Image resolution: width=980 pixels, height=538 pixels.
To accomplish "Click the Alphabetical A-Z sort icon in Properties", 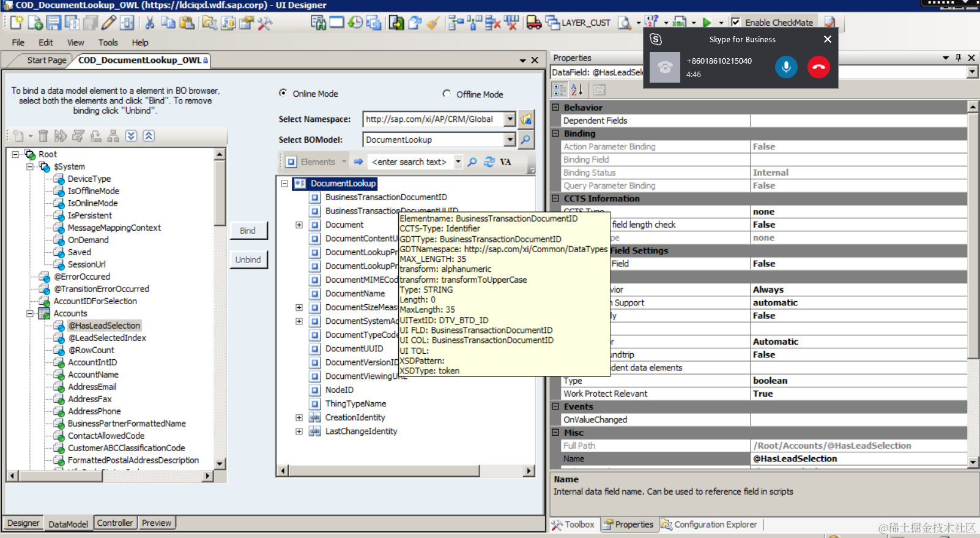I will click(x=577, y=90).
